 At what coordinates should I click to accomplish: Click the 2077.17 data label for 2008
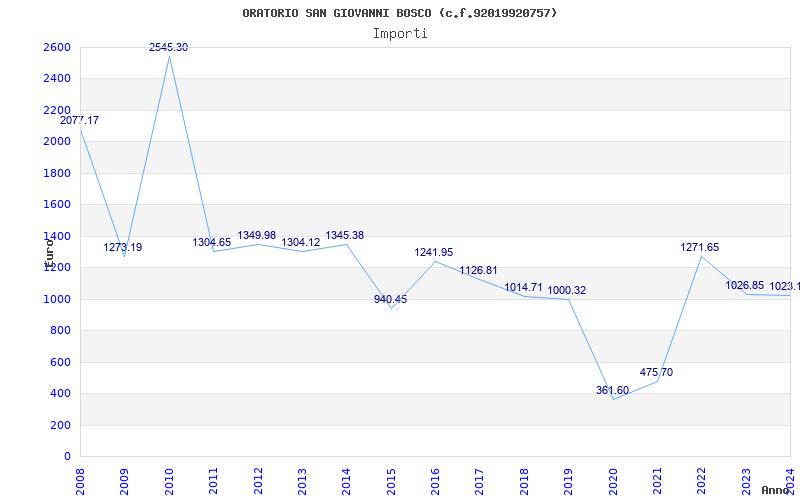[80, 121]
